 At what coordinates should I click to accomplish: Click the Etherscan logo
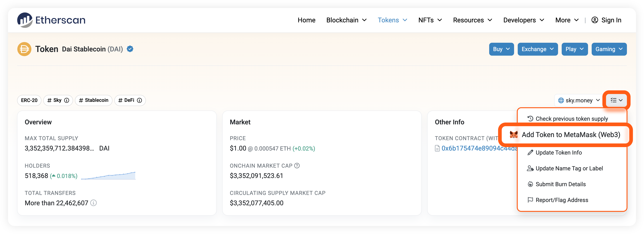[x=51, y=20]
